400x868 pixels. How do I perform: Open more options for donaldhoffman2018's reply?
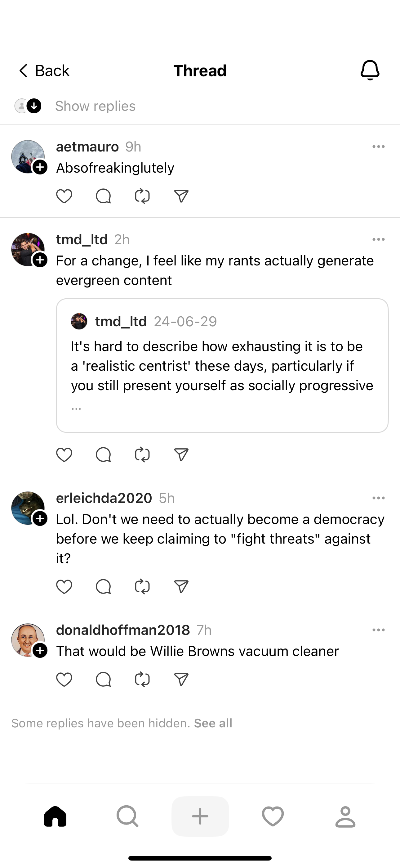coord(379,630)
